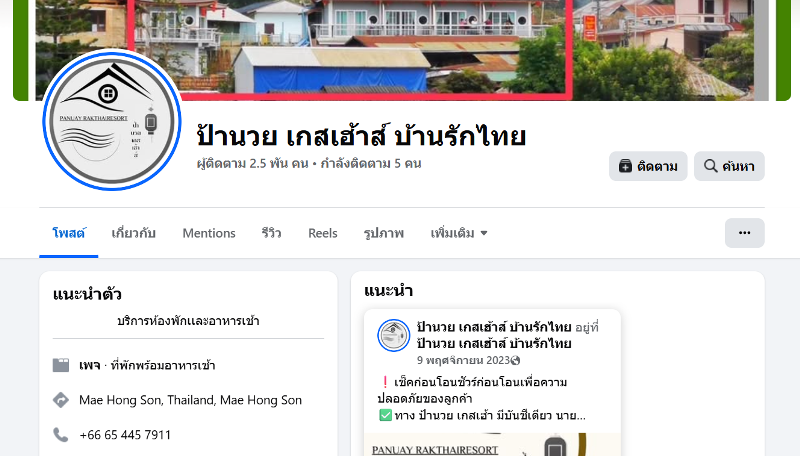Expand the เพิ่มเติม dropdown menu
This screenshot has height=456, width=800.
459,233
